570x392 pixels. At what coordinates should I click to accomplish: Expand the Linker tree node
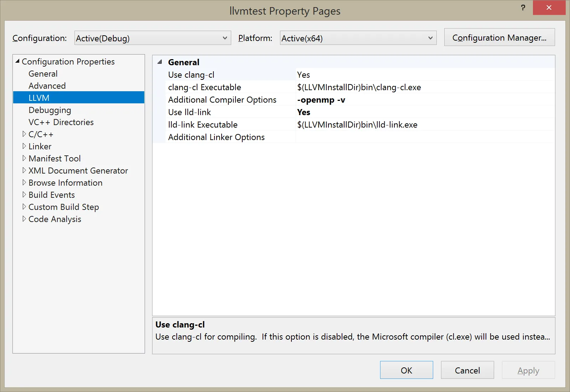point(24,146)
